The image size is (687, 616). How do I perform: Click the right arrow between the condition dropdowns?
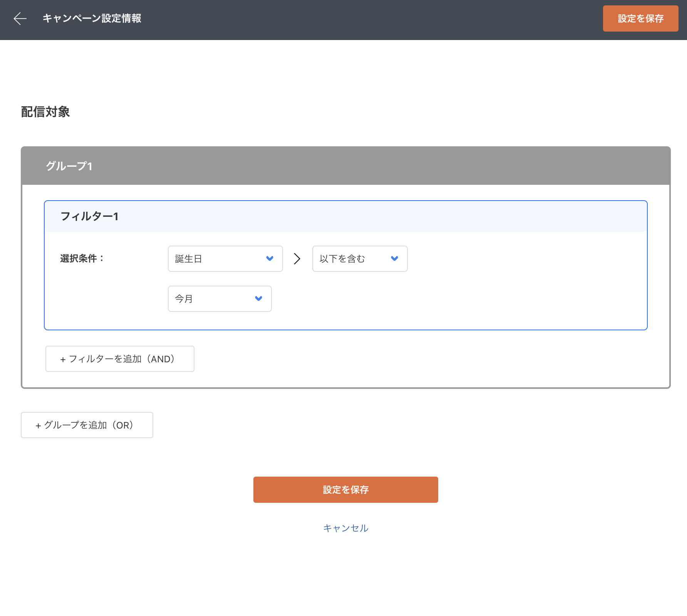[297, 258]
